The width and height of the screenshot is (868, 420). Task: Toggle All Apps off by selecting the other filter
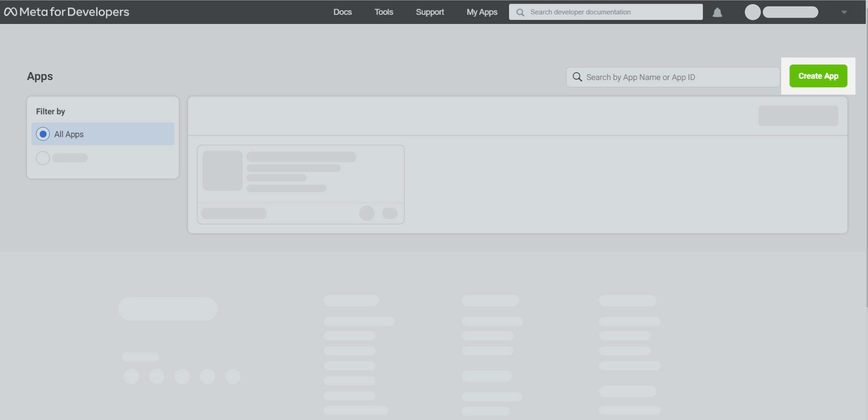pyautogui.click(x=42, y=158)
